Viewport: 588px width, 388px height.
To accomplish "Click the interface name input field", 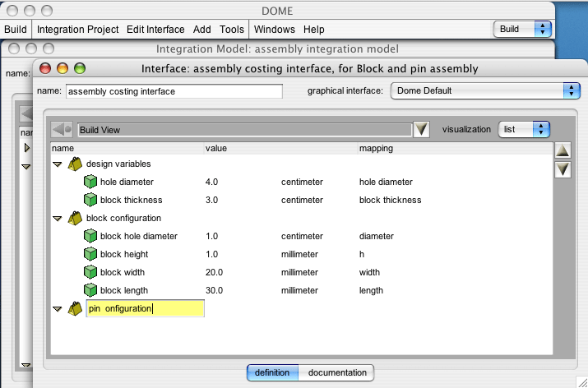I will (174, 91).
